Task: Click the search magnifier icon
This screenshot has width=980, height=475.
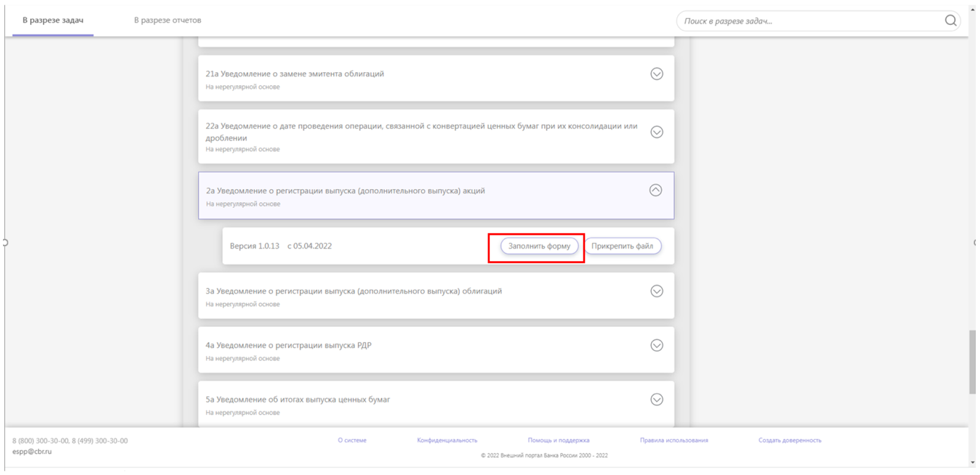Action: 950,21
